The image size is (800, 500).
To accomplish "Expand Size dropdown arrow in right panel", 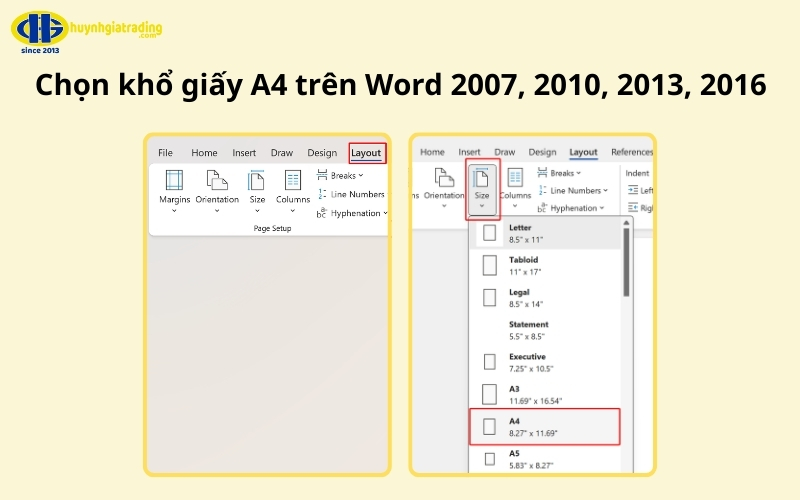I will [482, 206].
